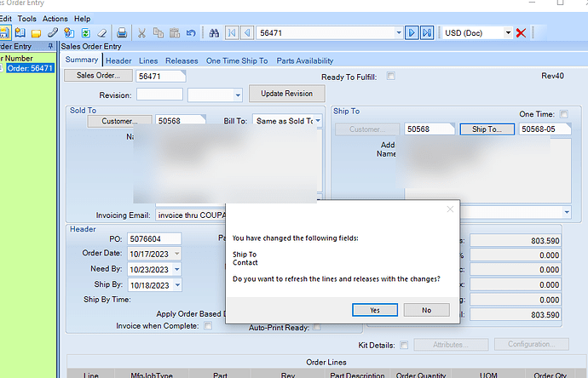Click the green Refresh icon
This screenshot has height=378, width=588.
click(86, 33)
